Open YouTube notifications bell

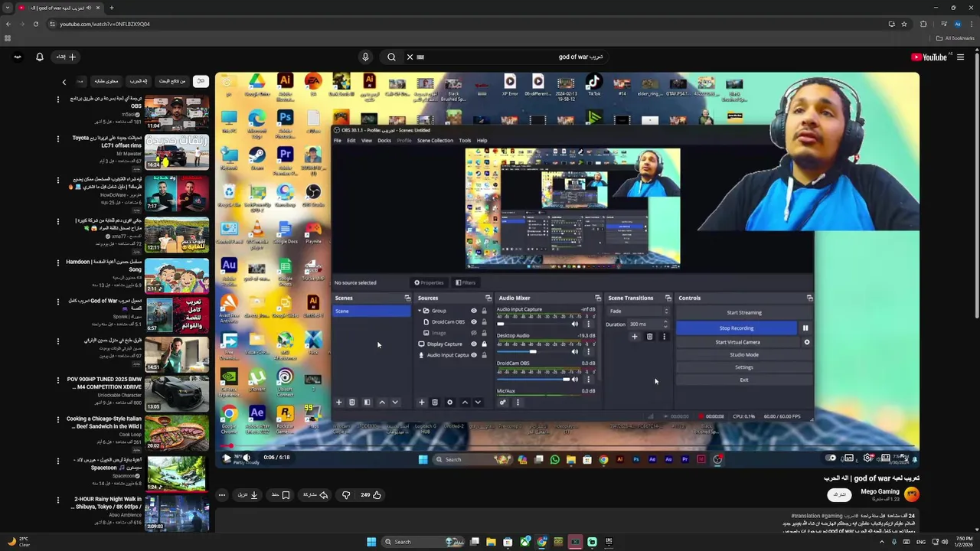40,57
